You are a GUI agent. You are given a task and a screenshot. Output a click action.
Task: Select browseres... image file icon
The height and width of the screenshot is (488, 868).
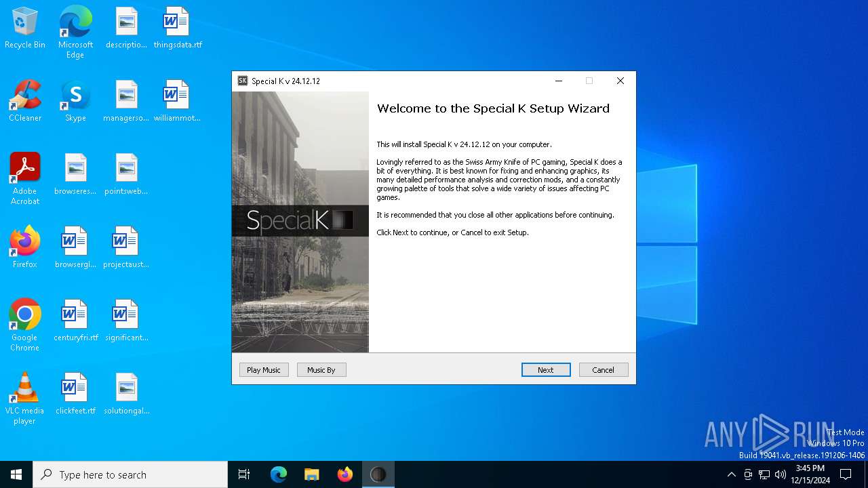[x=75, y=174]
